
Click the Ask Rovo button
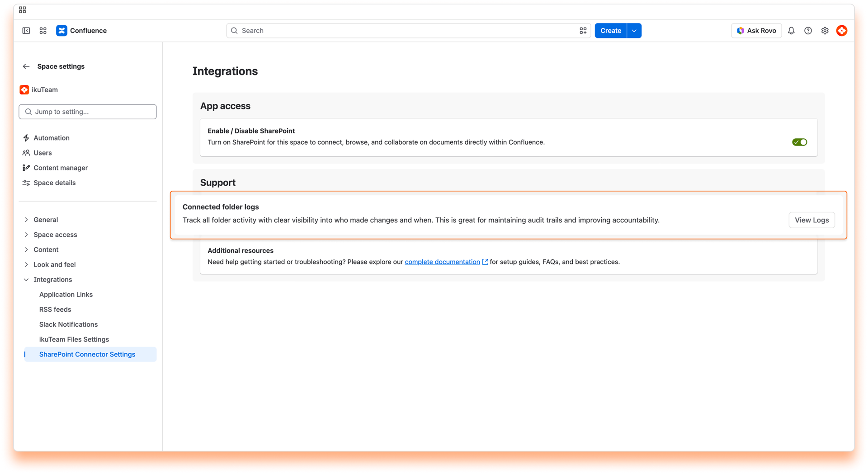pos(756,31)
